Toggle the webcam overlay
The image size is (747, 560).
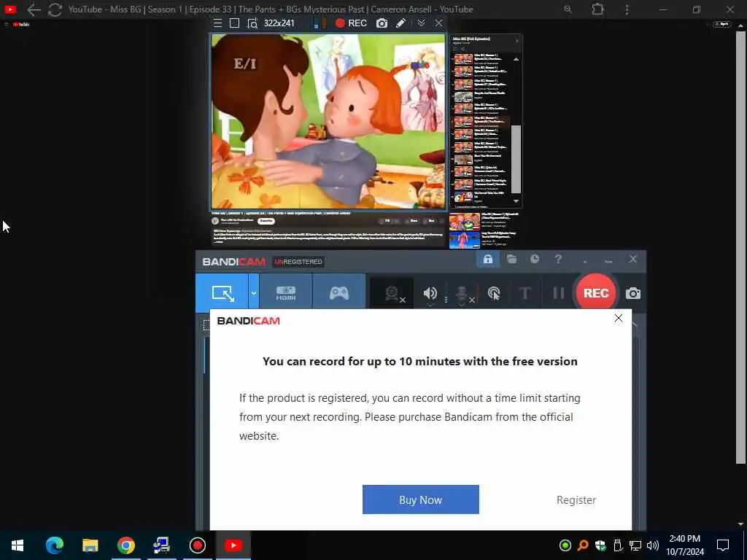click(x=392, y=293)
